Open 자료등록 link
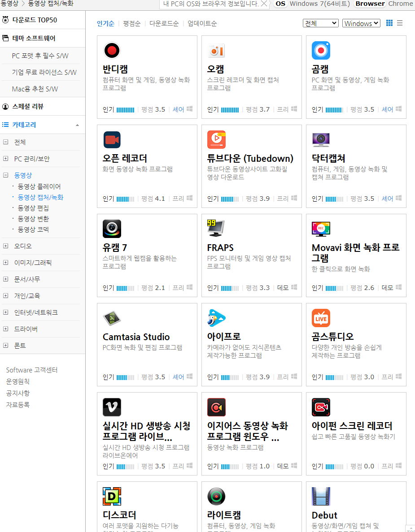The width and height of the screenshot is (415, 532). [x=17, y=404]
